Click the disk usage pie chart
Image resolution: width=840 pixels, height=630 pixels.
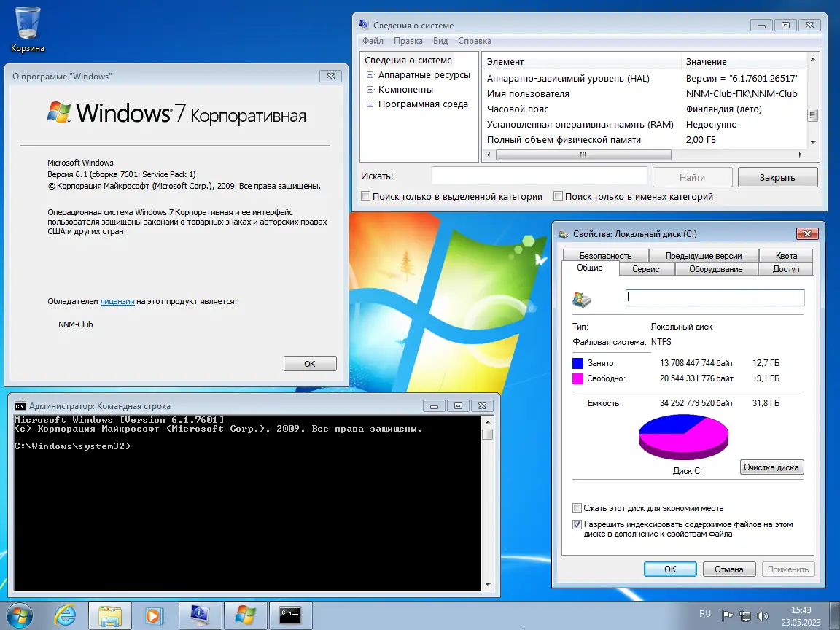coord(683,436)
